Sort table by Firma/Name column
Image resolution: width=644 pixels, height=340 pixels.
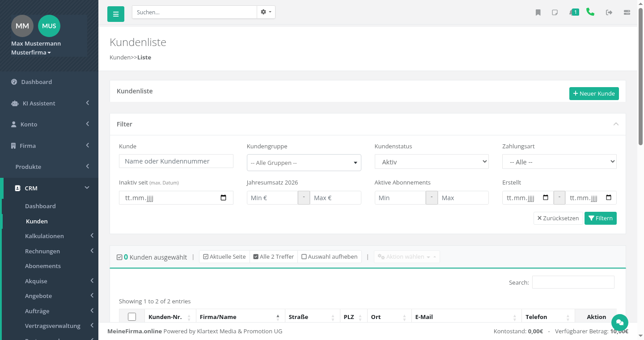click(241, 317)
